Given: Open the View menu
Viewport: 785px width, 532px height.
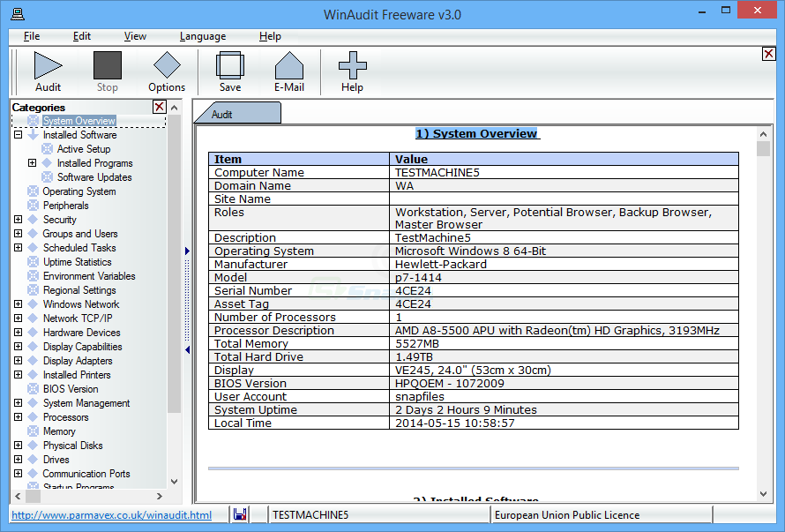Looking at the screenshot, I should pos(135,36).
